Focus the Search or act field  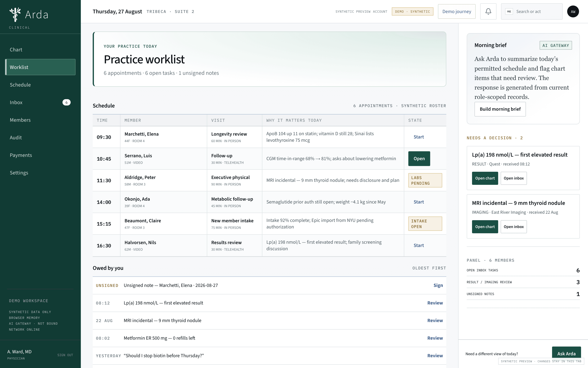[532, 11]
